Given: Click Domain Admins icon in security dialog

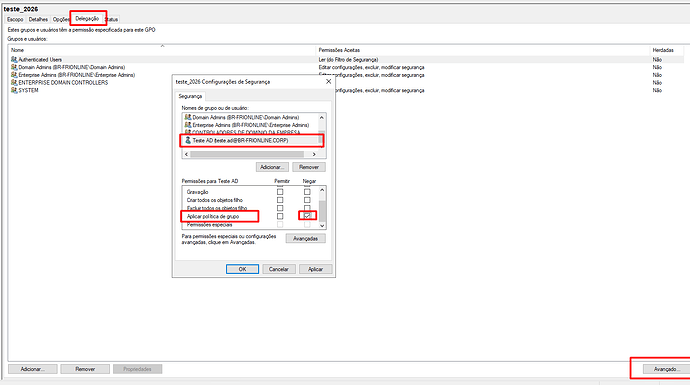Looking at the screenshot, I should tap(188, 117).
